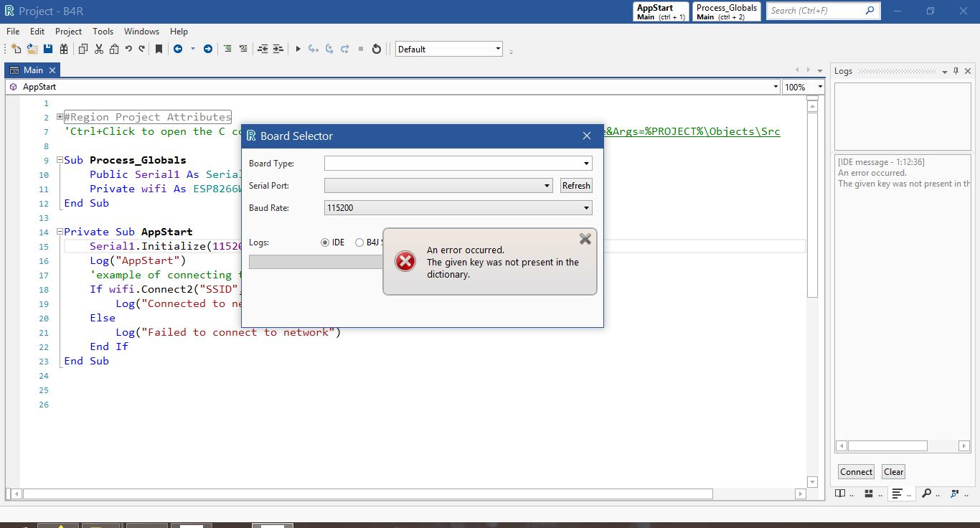Run the program with the play icon
Viewport: 980px width, 528px height.
298,49
